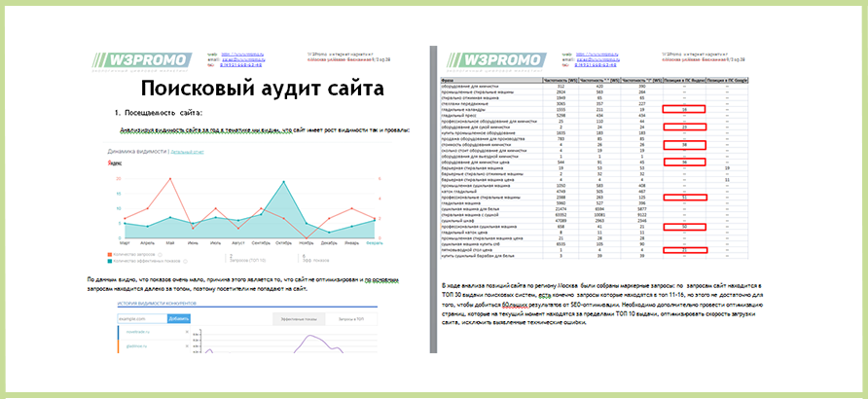Click the Март label on chart axis
Screen dimensions: 868x399
coord(126,242)
